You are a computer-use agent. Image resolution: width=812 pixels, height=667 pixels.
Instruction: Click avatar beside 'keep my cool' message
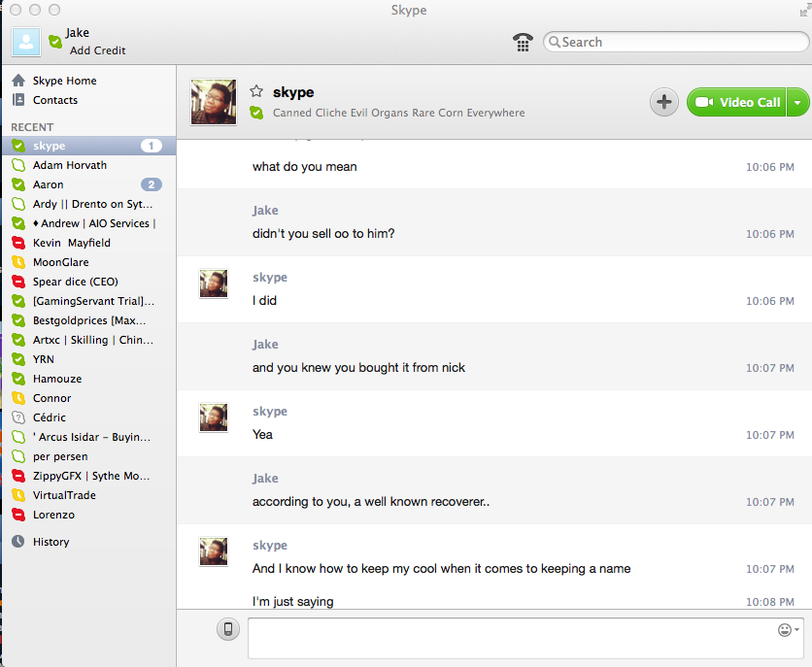(214, 551)
